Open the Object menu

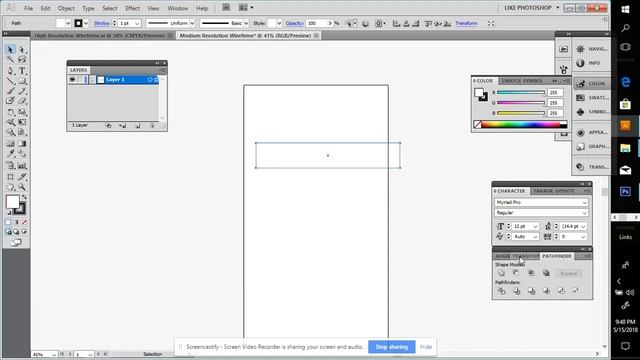point(66,8)
